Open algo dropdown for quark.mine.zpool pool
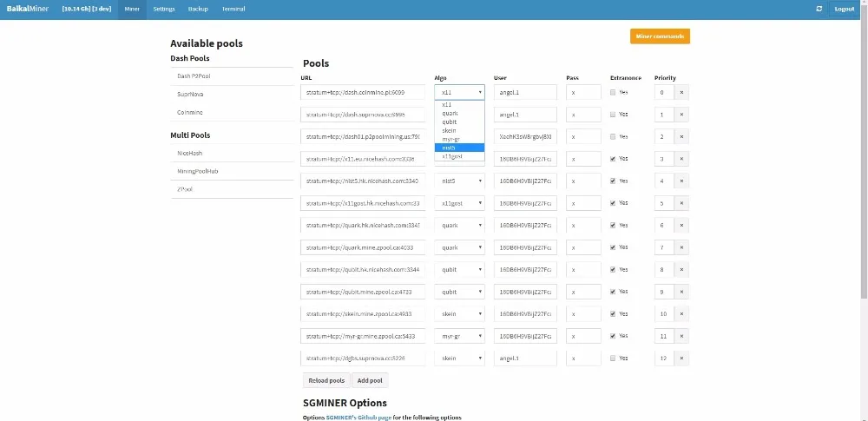The width and height of the screenshot is (868, 421). point(459,247)
